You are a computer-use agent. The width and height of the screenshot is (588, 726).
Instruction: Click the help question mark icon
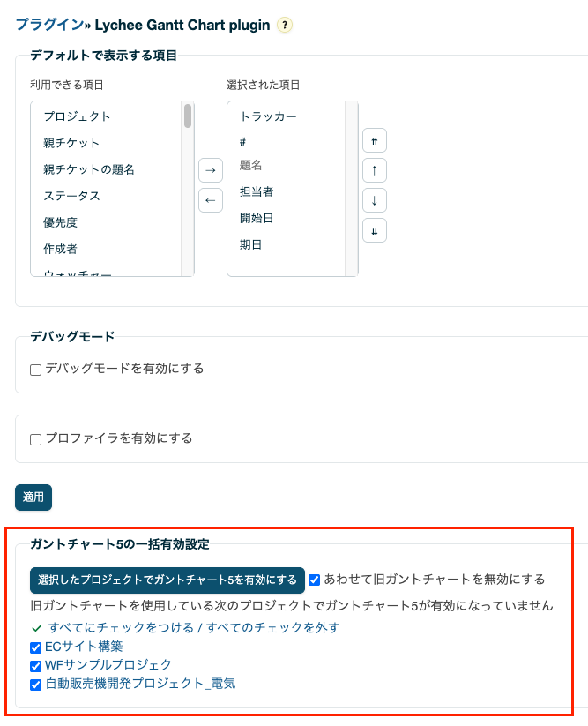pyautogui.click(x=285, y=25)
